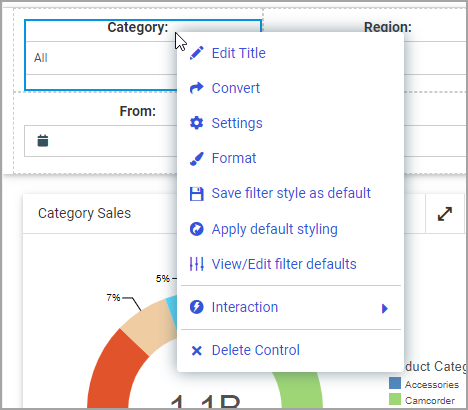Select Format menu entry
The image size is (468, 410).
point(234,158)
